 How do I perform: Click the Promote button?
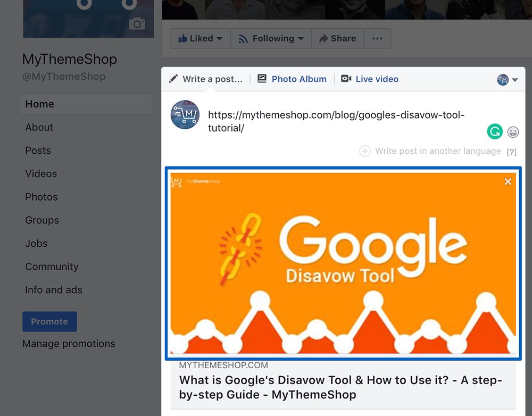[x=49, y=321]
